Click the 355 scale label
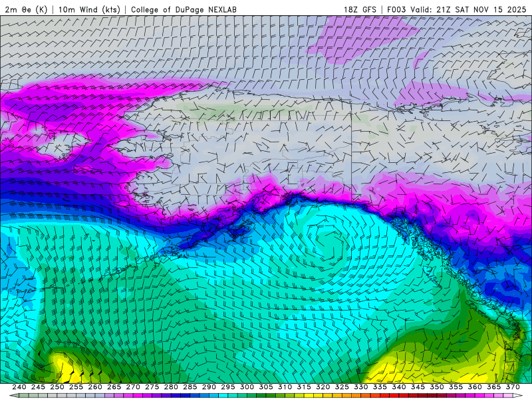This screenshot has width=532, height=399. tap(456, 387)
